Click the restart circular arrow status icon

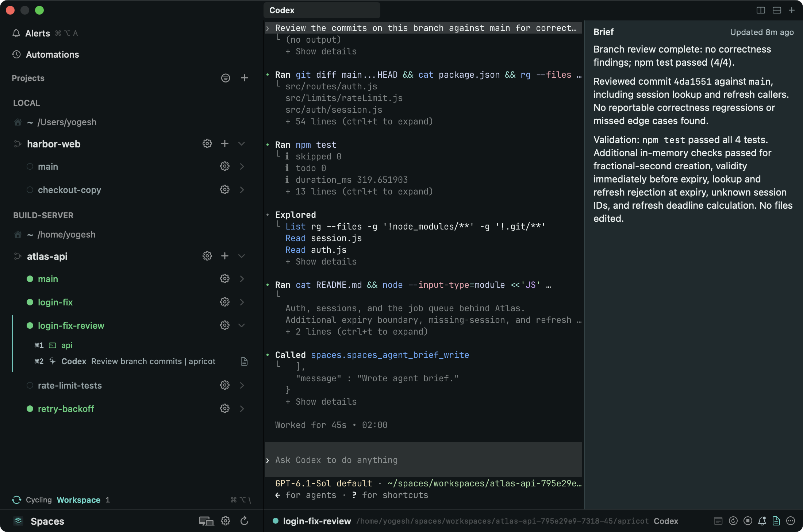tap(733, 521)
